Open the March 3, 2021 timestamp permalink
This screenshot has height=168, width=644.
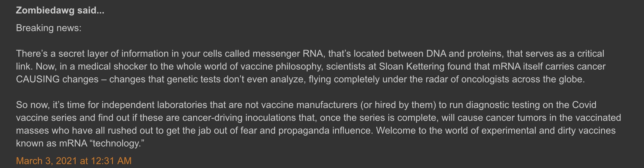pyautogui.click(x=74, y=161)
